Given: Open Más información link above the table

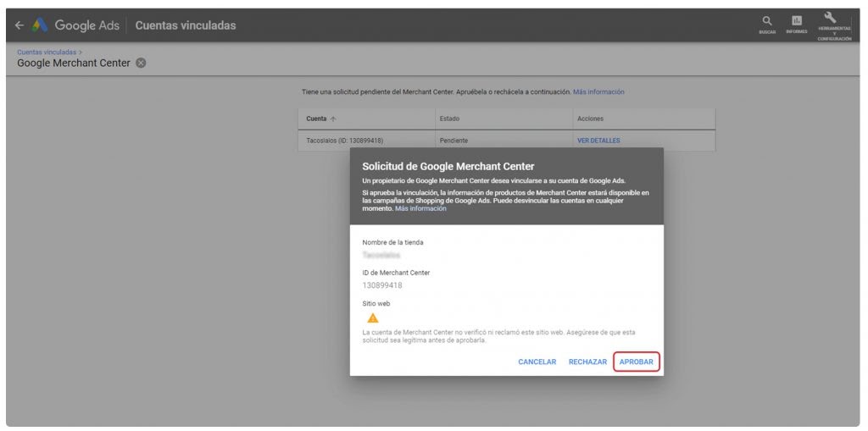Looking at the screenshot, I should coord(598,91).
